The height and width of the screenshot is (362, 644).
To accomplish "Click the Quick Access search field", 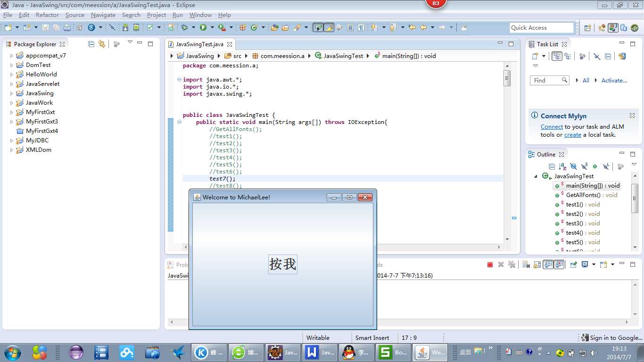I will click(542, 28).
